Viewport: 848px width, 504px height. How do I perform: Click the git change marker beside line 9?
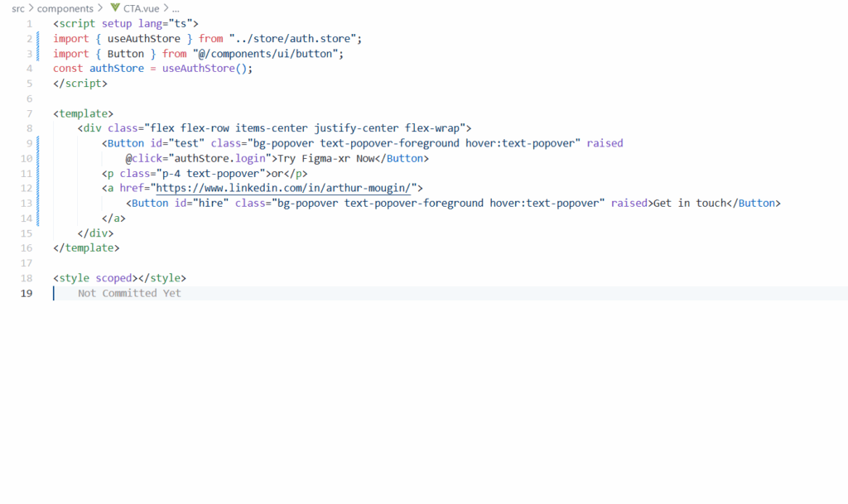[38, 143]
